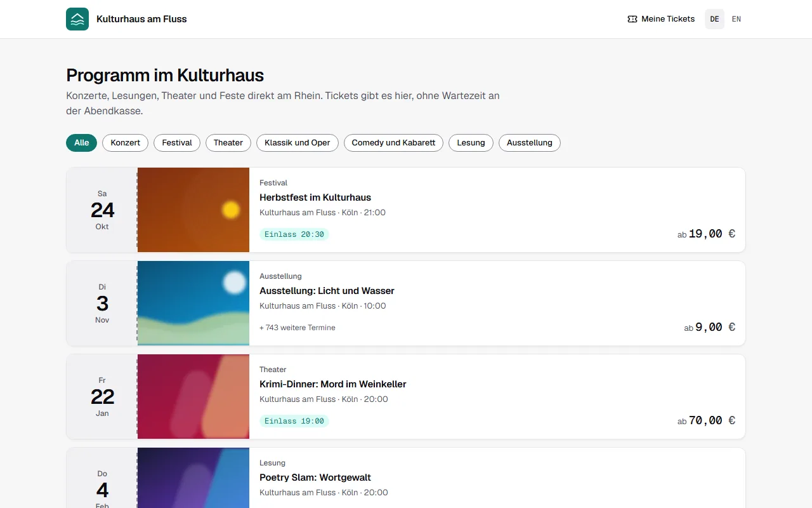Click the Licht und Wasser blue thumbnail
Image resolution: width=812 pixels, height=508 pixels.
pos(193,303)
